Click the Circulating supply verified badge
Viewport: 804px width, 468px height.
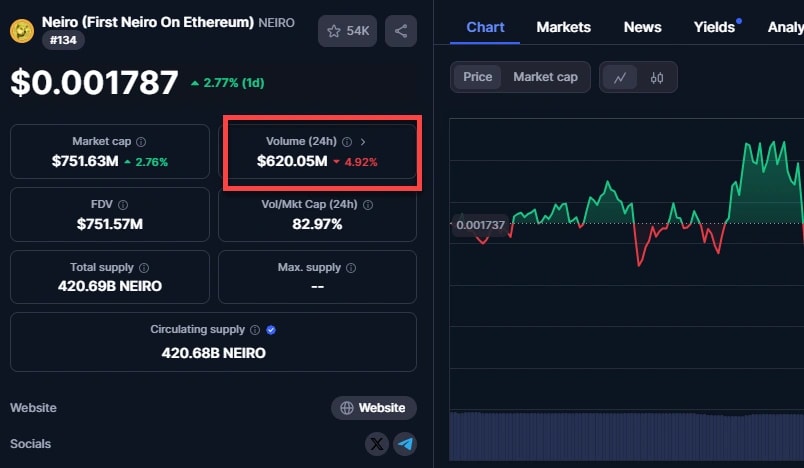(x=271, y=329)
